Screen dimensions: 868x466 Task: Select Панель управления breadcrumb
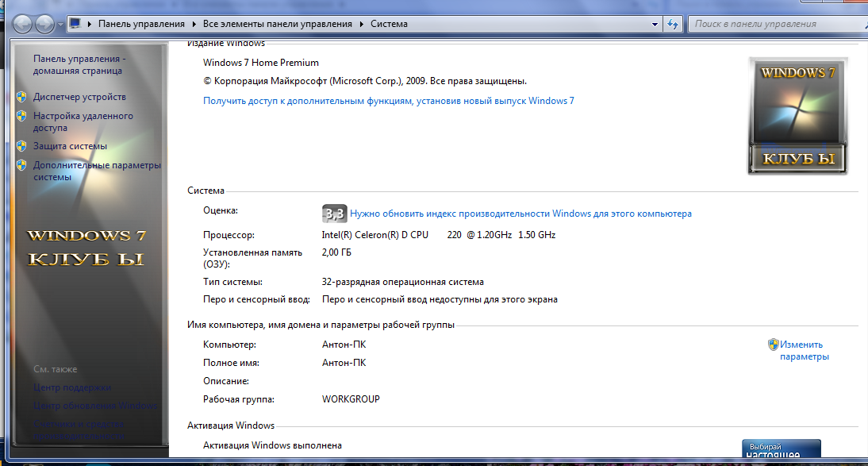point(142,24)
